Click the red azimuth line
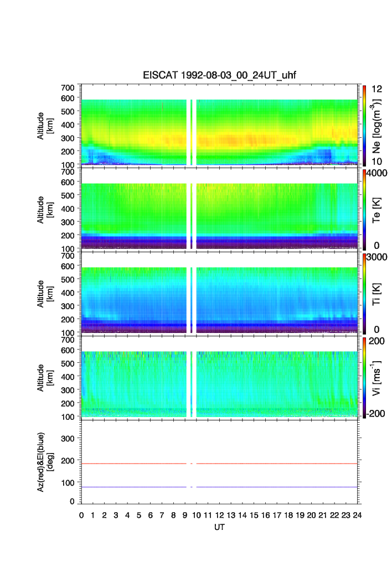 [x=219, y=464]
